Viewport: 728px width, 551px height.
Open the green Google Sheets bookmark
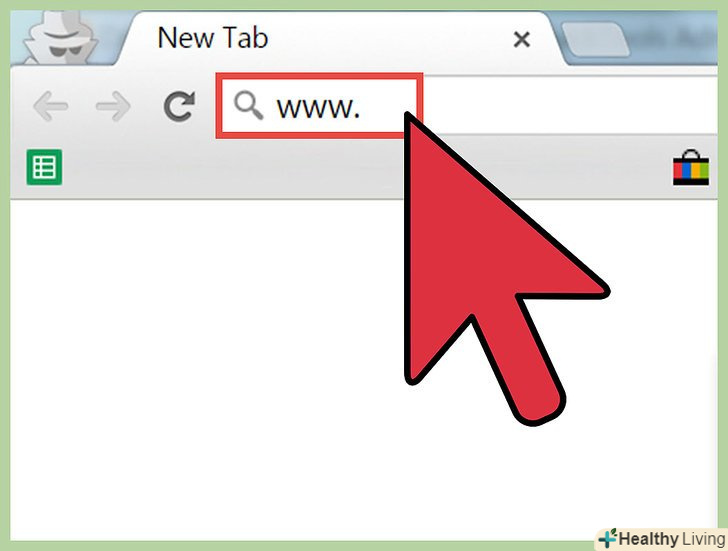[44, 167]
